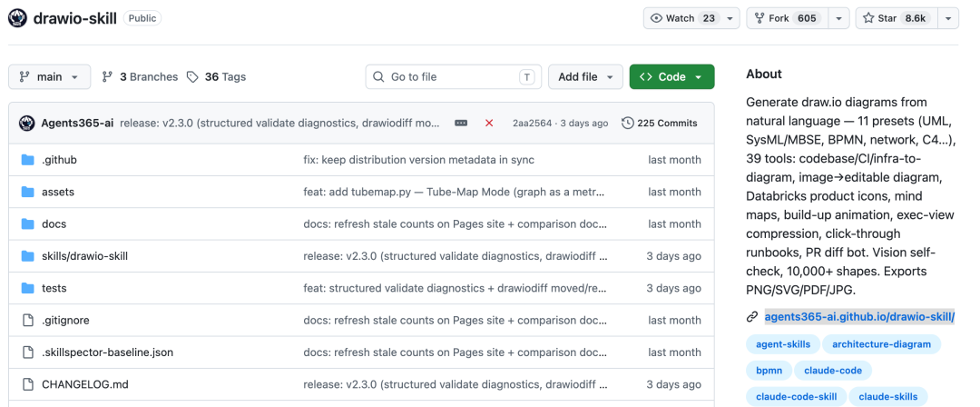
Task: Open the agents365-ai.github.io/drawio-skill link
Action: pos(859,317)
